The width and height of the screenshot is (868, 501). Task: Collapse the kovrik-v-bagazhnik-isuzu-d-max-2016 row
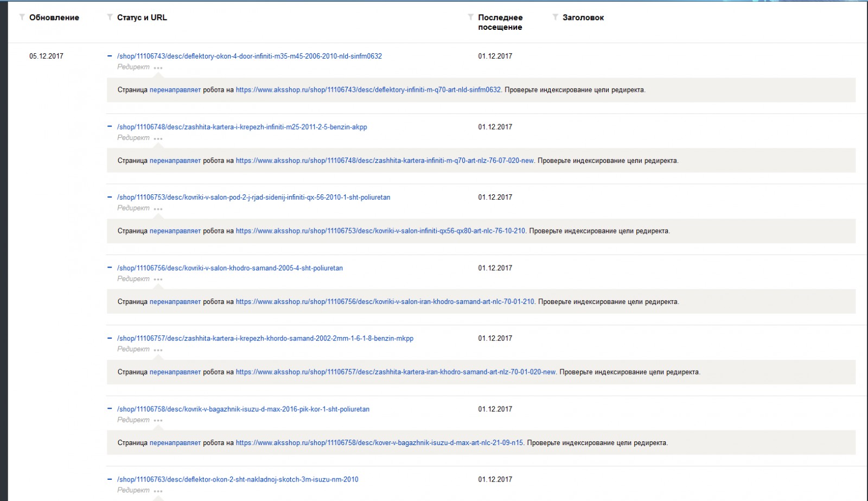pos(110,409)
